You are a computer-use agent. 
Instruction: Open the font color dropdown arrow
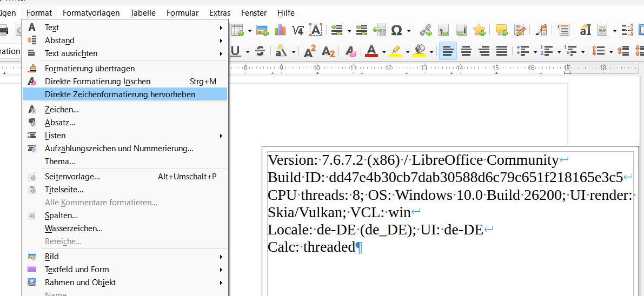(383, 52)
